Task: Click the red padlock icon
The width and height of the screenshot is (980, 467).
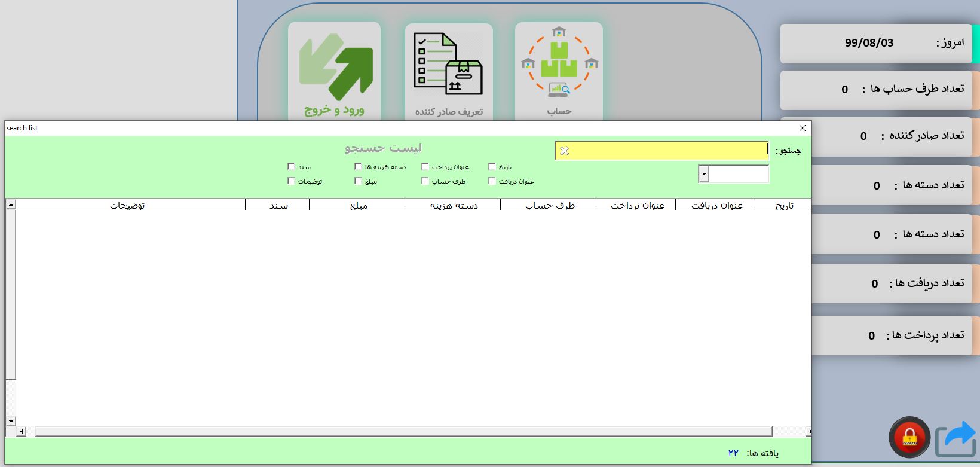Action: pyautogui.click(x=909, y=437)
